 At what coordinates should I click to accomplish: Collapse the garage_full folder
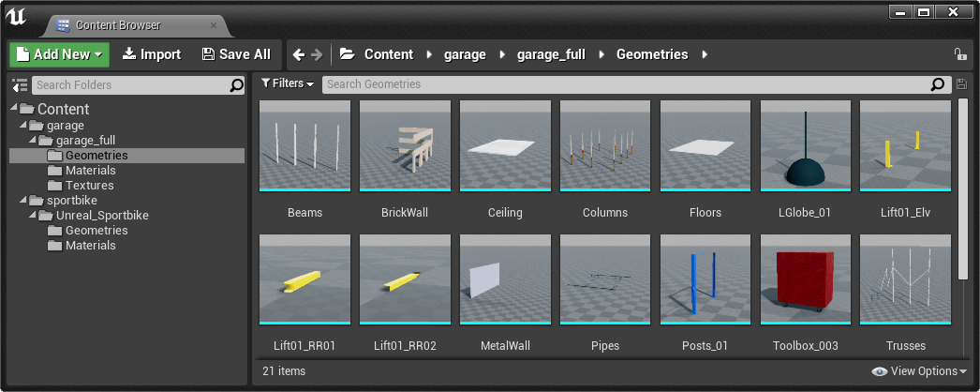(34, 141)
